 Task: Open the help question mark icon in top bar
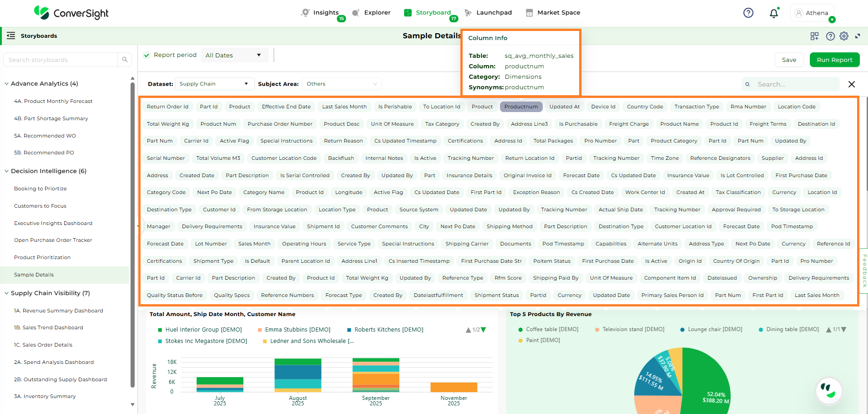click(748, 13)
